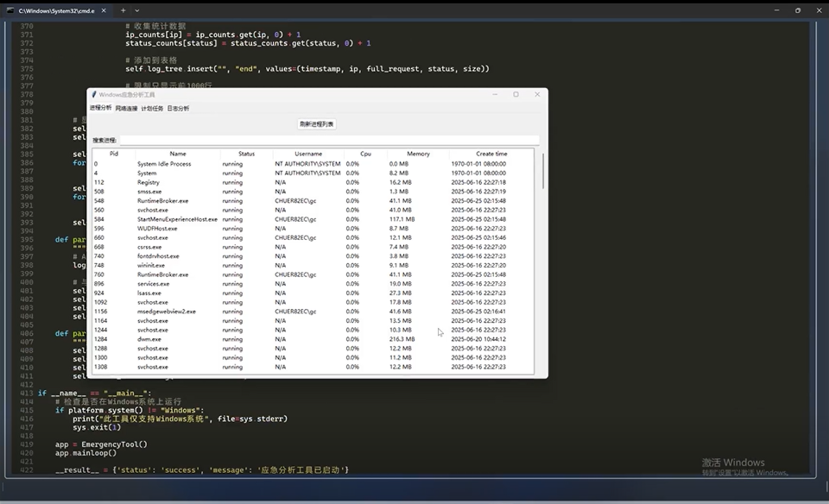This screenshot has height=504, width=829.
Task: Click the Status column header
Action: (246, 154)
